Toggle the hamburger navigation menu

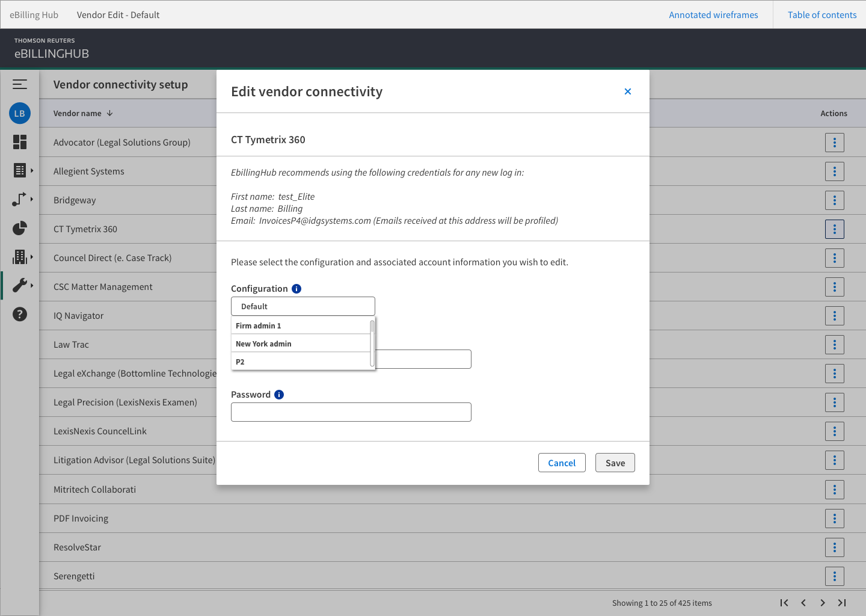(x=20, y=84)
